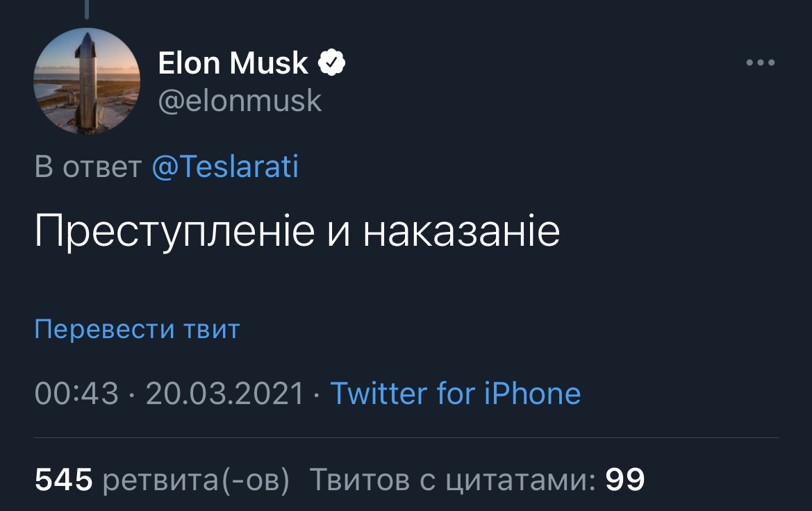Click the 00:43 timestamp
This screenshot has height=511, width=812.
[x=76, y=394]
